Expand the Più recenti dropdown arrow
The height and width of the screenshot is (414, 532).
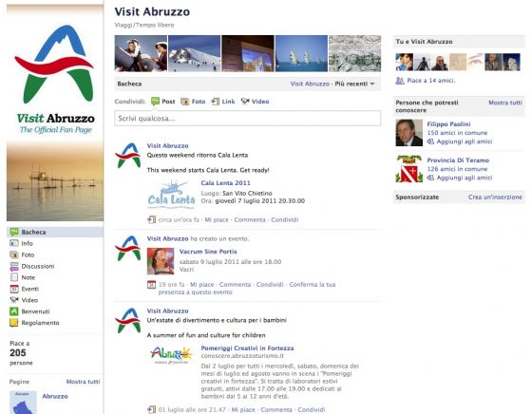pyautogui.click(x=372, y=84)
